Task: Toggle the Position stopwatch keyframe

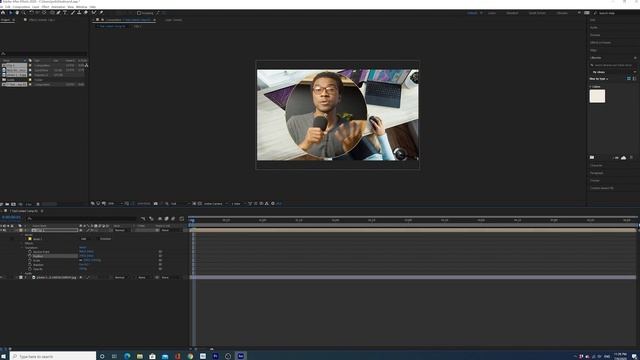Action: (30, 256)
